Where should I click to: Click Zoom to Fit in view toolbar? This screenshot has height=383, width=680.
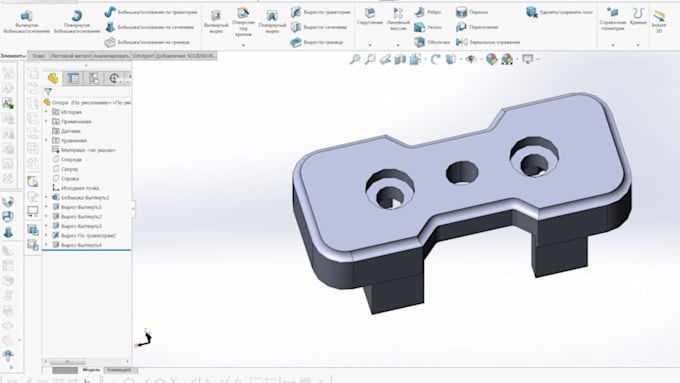tap(355, 59)
